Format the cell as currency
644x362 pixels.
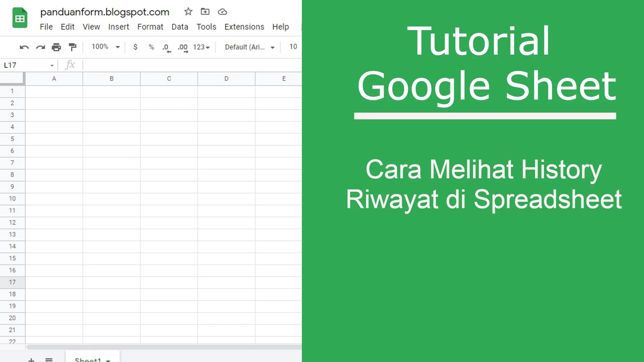click(x=135, y=47)
